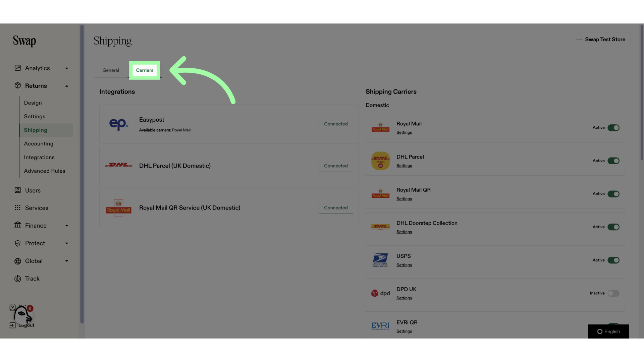The height and width of the screenshot is (362, 644).
Task: Toggle DHL Parcel carrier active status
Action: [613, 161]
